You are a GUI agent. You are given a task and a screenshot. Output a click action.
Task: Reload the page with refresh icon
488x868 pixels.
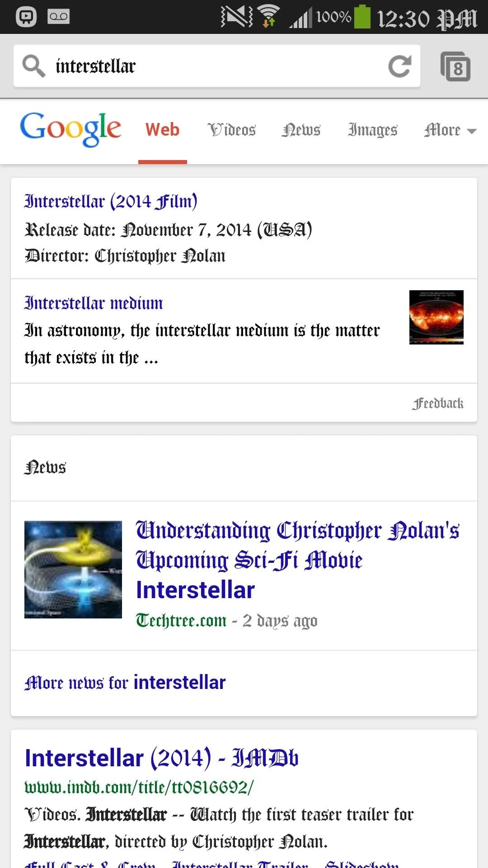coord(400,66)
